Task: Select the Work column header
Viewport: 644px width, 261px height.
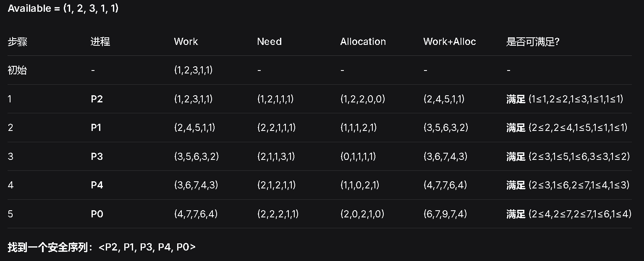Action: point(186,42)
